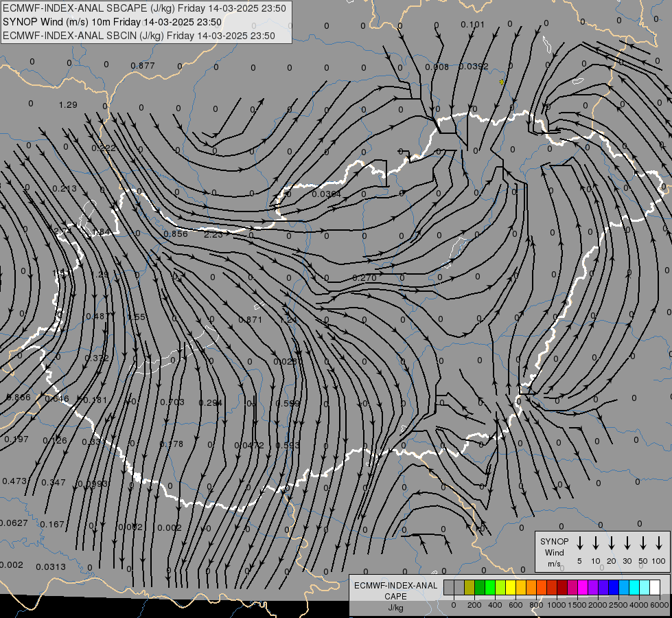672x618 pixels.
Task: Click the 0.0392 value on the map
Action: [474, 67]
